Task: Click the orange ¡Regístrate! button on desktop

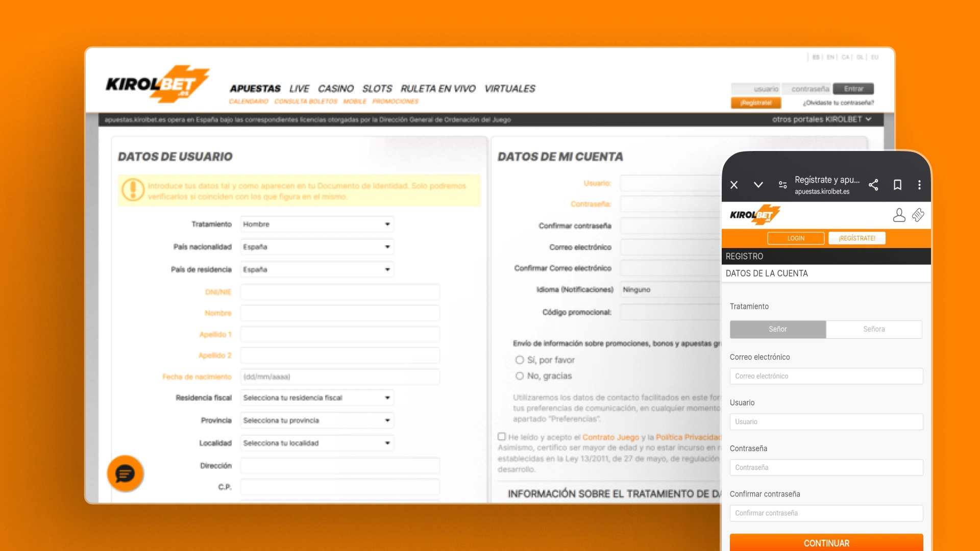Action: pyautogui.click(x=756, y=103)
